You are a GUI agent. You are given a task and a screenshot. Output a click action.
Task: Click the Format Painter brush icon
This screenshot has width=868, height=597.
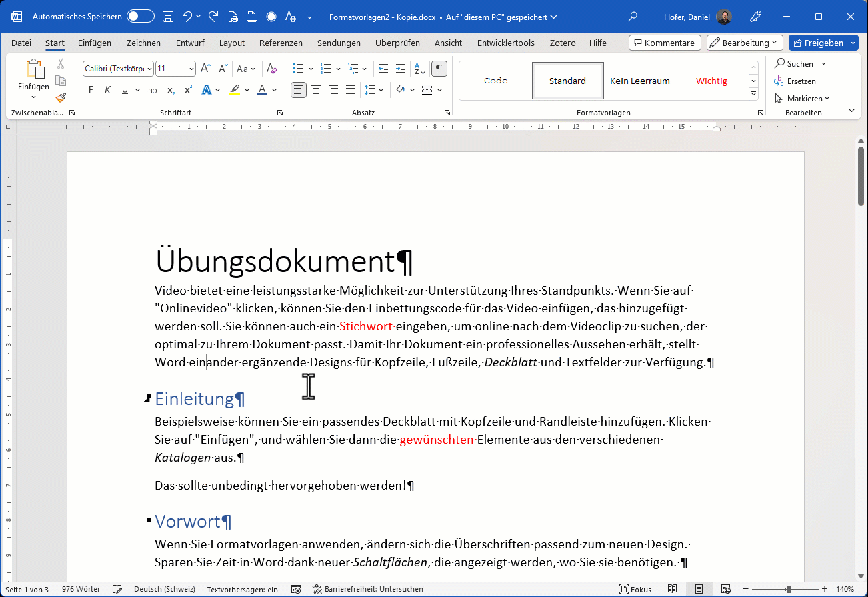coord(61,98)
